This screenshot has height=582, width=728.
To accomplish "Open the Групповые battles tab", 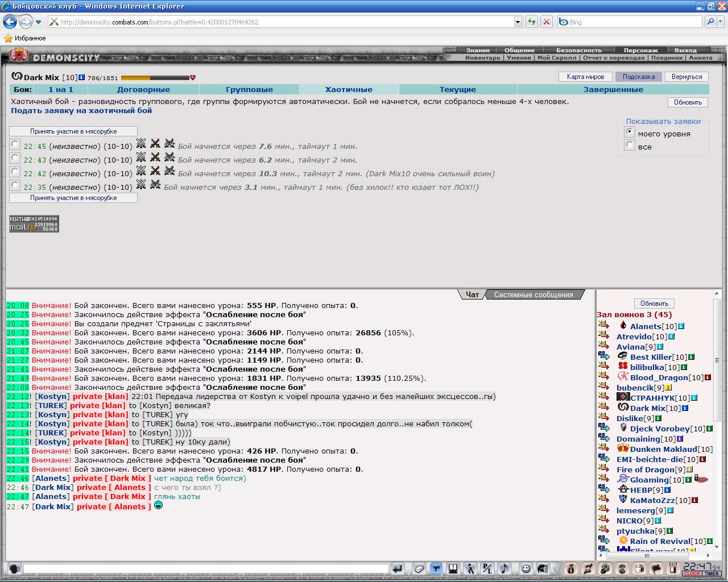I will pos(249,89).
